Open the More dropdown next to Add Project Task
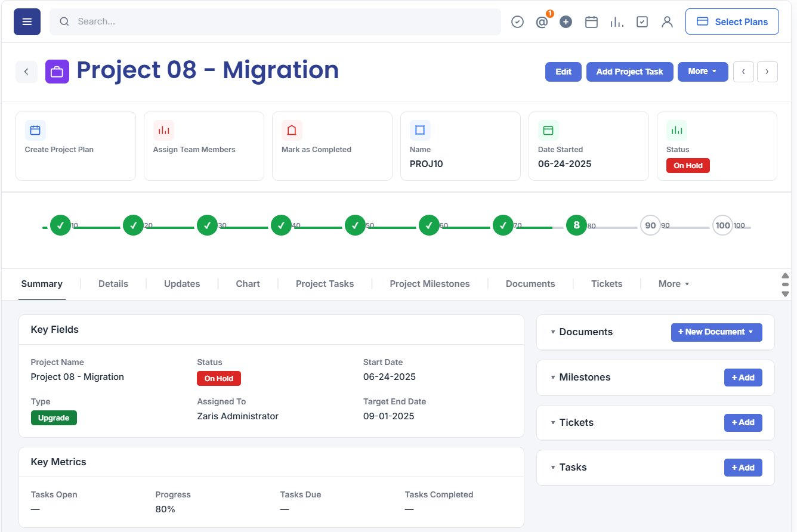Image resolution: width=797 pixels, height=532 pixels. [x=703, y=72]
